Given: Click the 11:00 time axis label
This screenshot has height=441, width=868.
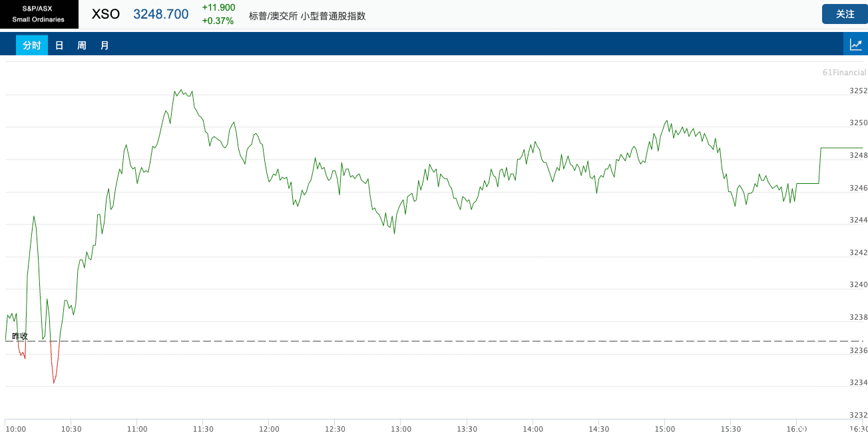Looking at the screenshot, I should click(x=136, y=429).
